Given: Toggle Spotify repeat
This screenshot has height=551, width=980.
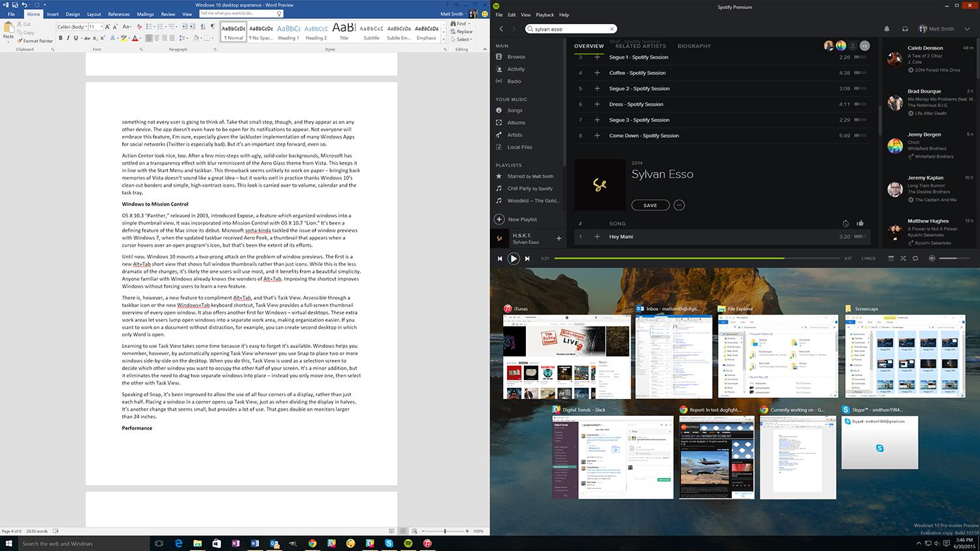Looking at the screenshot, I should (x=915, y=259).
